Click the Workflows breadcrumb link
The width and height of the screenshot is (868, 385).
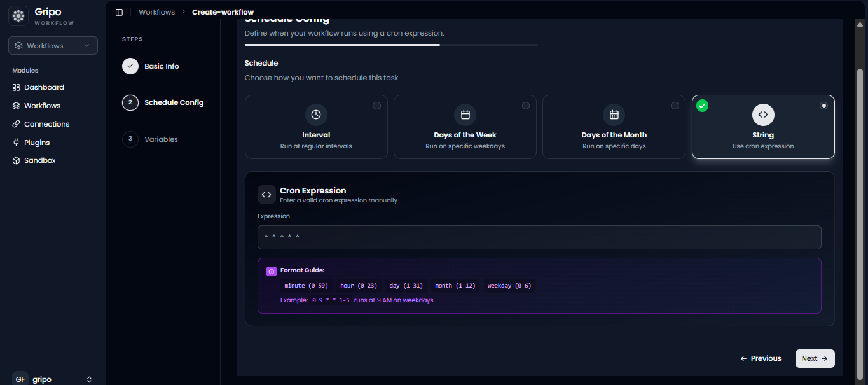pyautogui.click(x=156, y=12)
